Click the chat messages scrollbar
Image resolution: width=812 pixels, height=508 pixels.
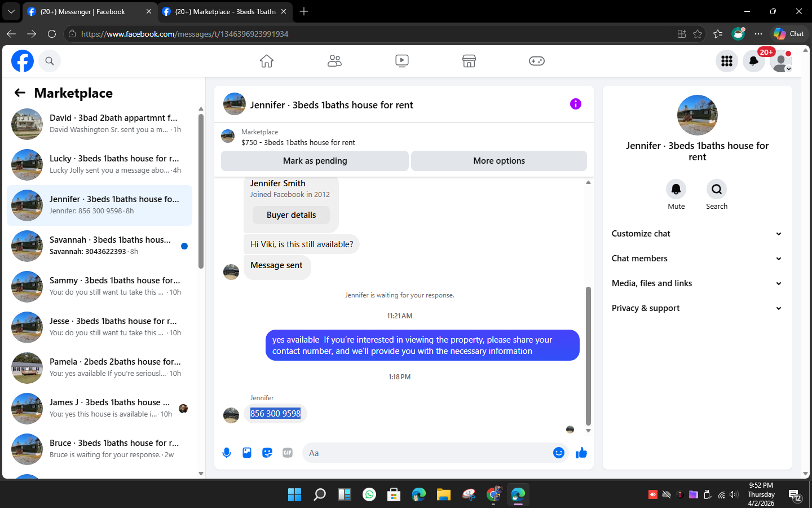tap(588, 356)
